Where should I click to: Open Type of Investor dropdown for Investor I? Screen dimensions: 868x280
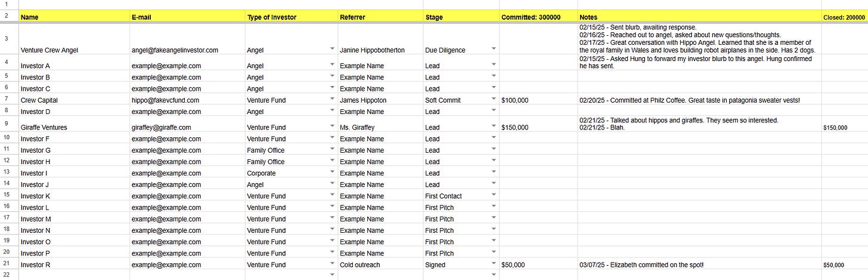pyautogui.click(x=332, y=173)
